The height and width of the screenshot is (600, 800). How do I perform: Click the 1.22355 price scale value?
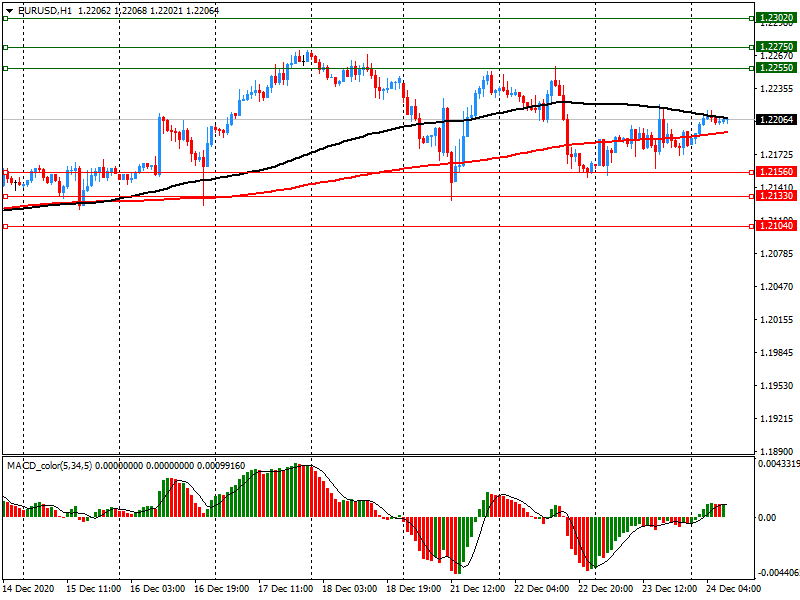[777, 89]
